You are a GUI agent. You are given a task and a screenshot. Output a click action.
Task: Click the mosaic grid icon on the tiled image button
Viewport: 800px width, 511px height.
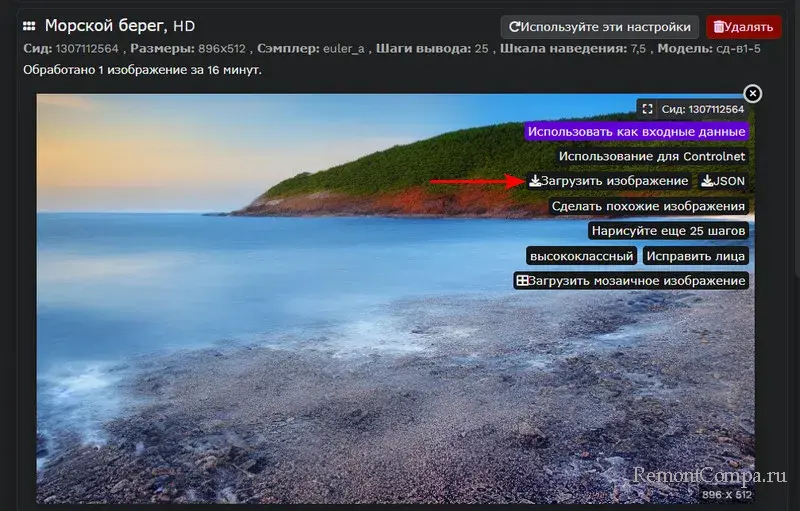(522, 281)
